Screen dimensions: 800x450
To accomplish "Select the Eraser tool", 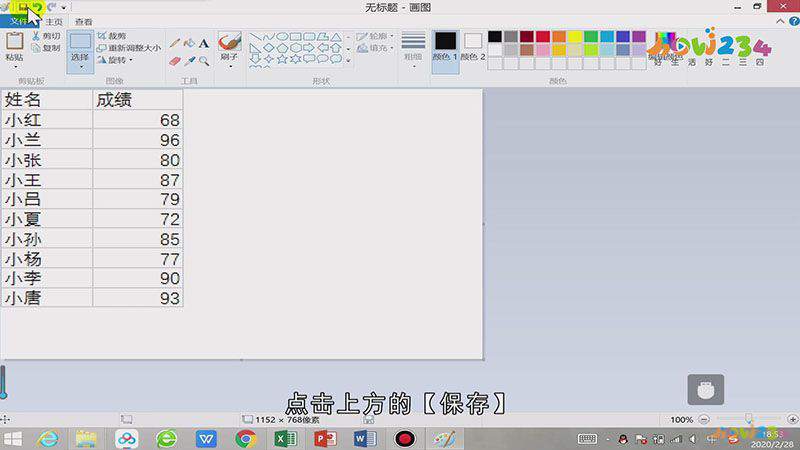I will (175, 61).
